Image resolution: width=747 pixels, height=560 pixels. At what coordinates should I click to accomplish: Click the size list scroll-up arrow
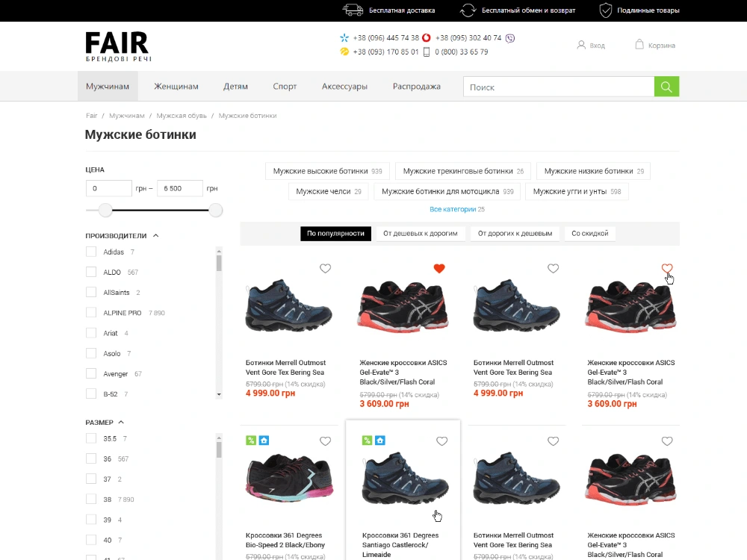219,438
